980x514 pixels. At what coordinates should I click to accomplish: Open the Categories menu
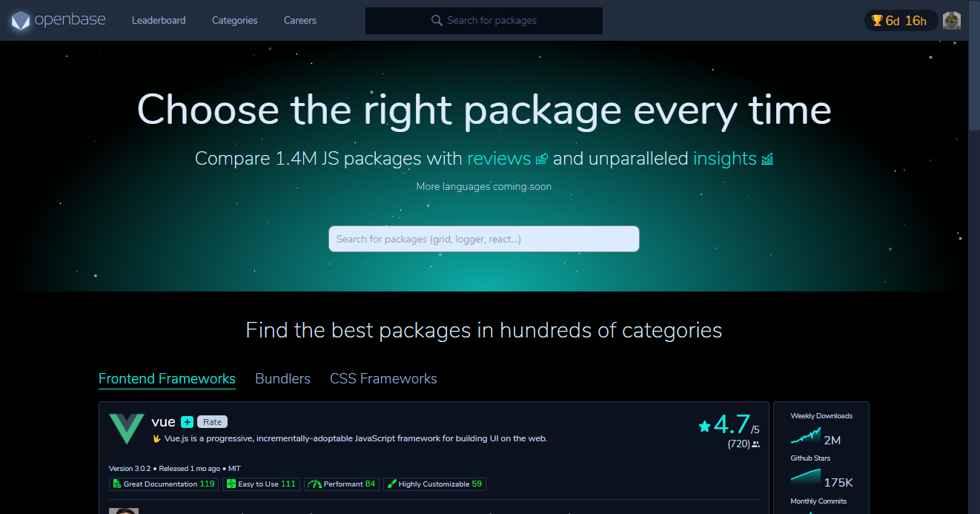[234, 21]
